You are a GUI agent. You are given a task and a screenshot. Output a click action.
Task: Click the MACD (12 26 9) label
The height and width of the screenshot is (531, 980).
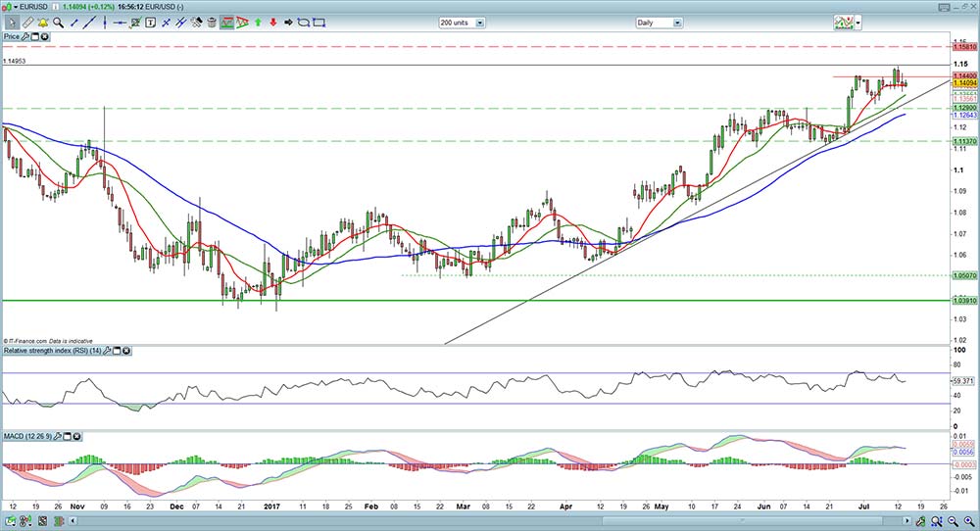tap(27, 436)
